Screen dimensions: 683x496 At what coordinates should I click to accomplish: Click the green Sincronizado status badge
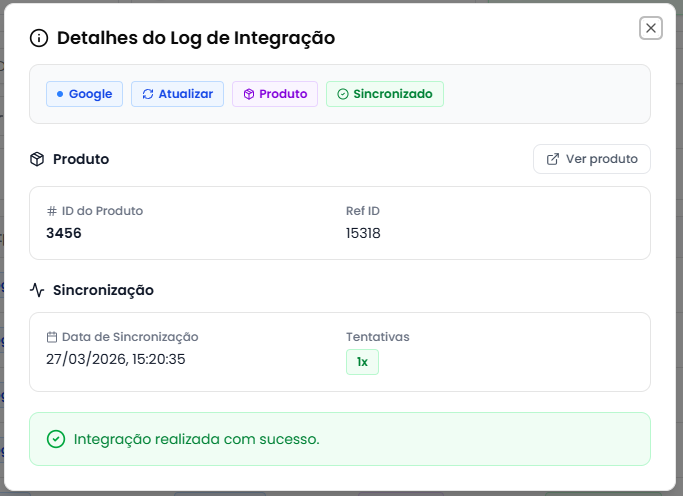pos(385,94)
